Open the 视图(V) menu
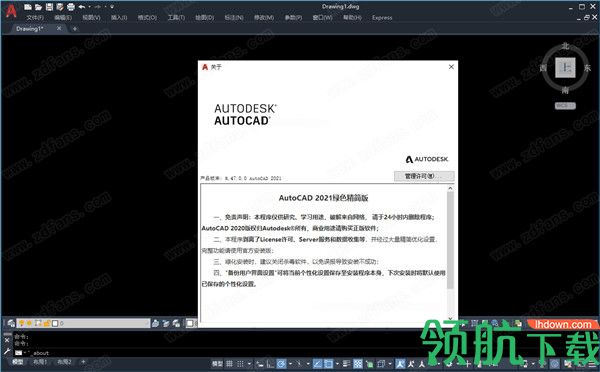The width and height of the screenshot is (600, 372). (x=91, y=18)
